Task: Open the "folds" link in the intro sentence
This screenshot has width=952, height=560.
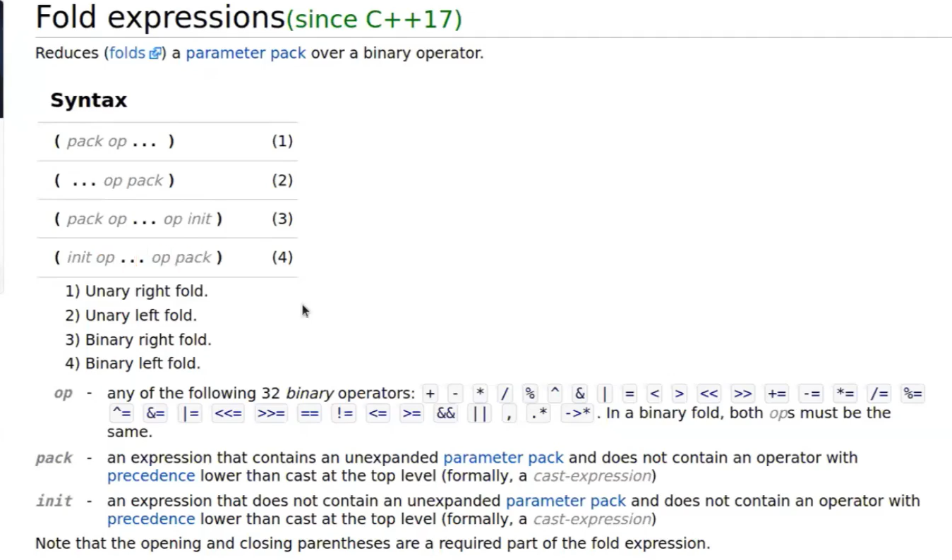Action: point(127,54)
